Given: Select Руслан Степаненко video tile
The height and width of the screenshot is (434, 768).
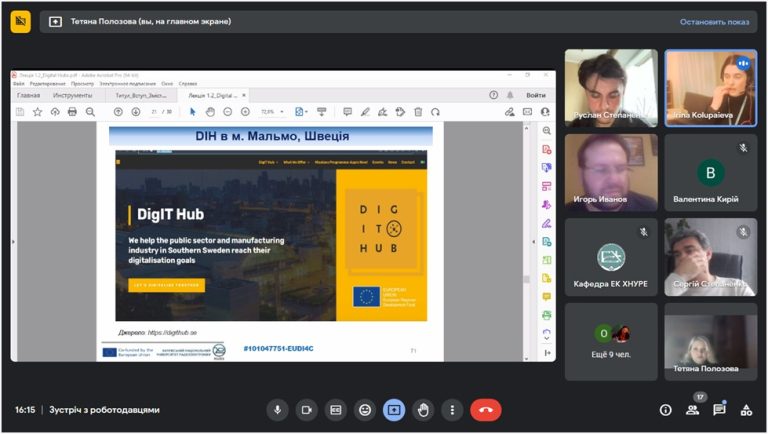Looking at the screenshot, I should [x=611, y=88].
